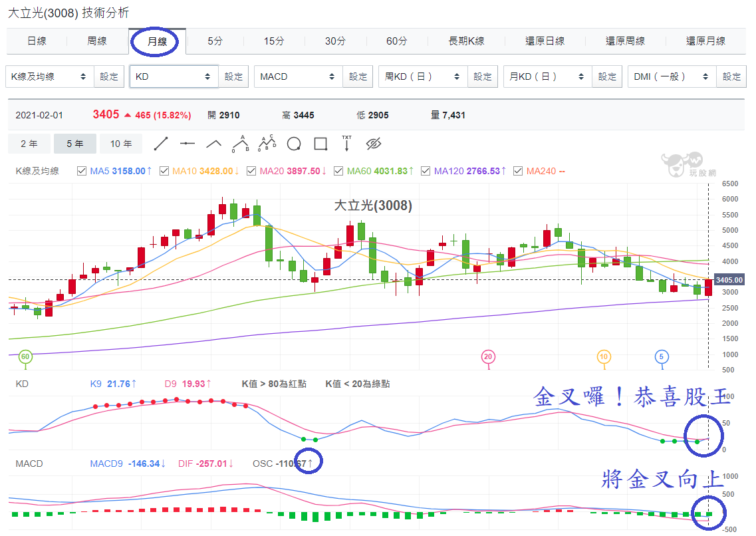This screenshot has width=756, height=536.
Task: Switch to the 60分 chart tab
Action: click(x=396, y=41)
